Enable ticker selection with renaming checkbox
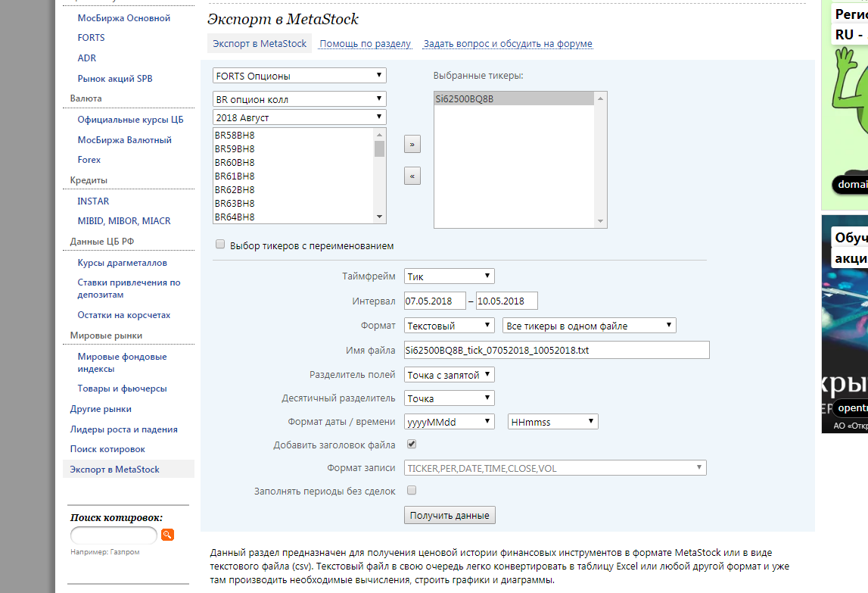This screenshot has height=593, width=868. coord(220,245)
